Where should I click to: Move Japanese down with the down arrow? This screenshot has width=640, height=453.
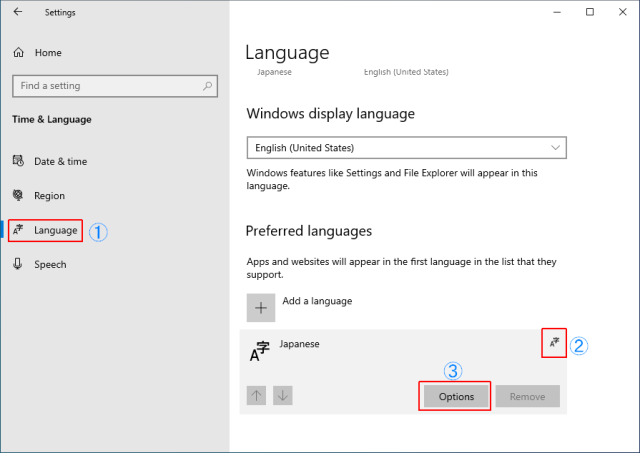coord(283,396)
